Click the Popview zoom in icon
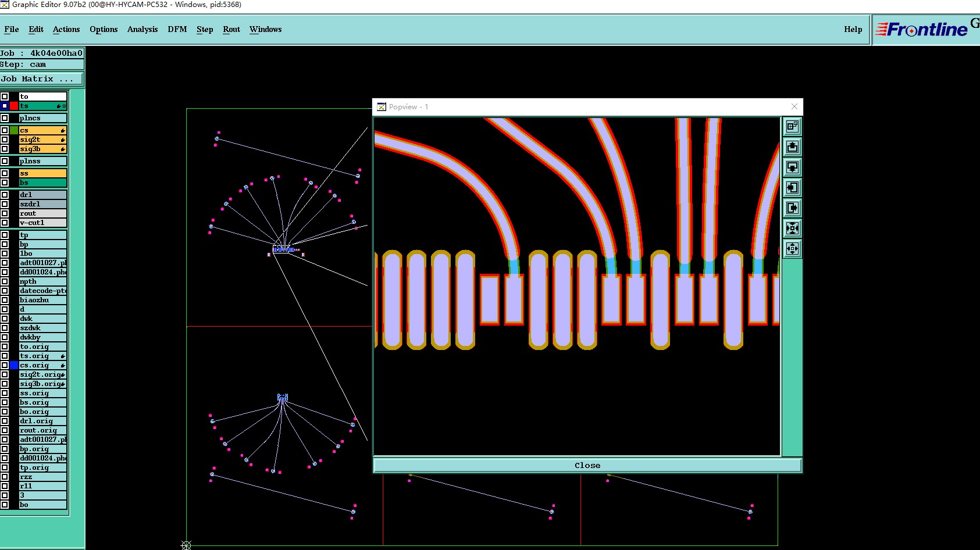The height and width of the screenshot is (550, 980). click(792, 228)
